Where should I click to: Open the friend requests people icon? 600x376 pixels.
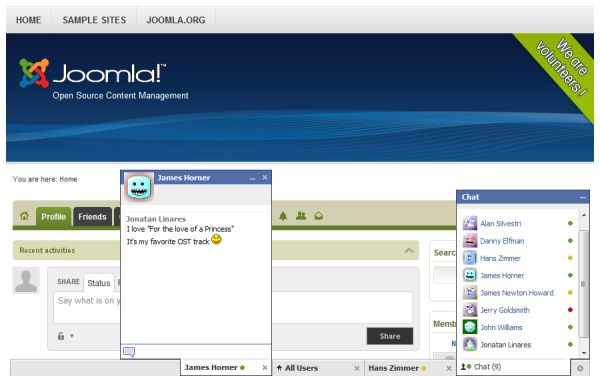(301, 216)
